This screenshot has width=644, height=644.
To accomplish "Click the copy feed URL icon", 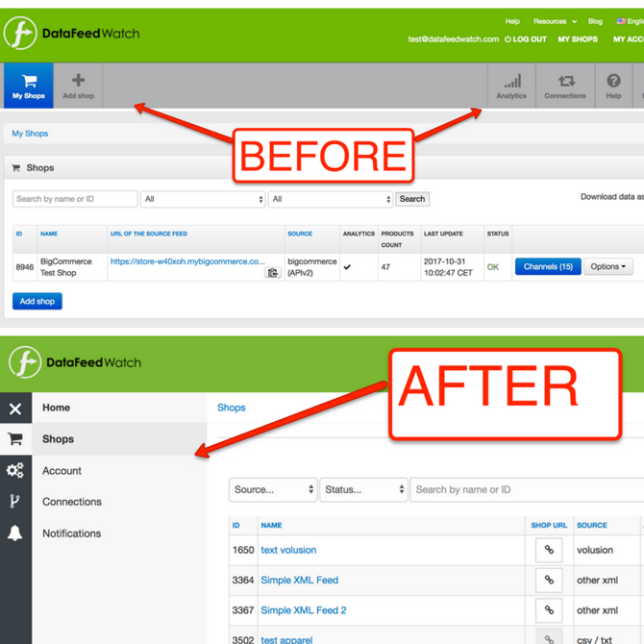I will click(273, 273).
